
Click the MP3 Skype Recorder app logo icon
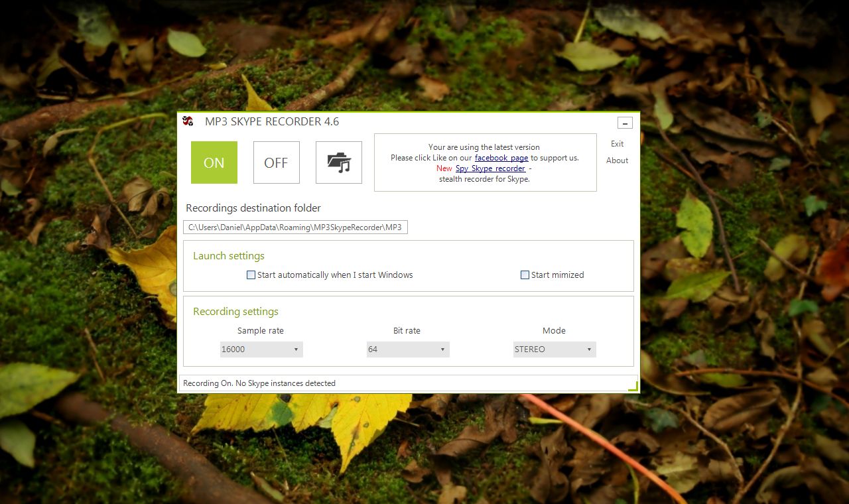coord(188,121)
